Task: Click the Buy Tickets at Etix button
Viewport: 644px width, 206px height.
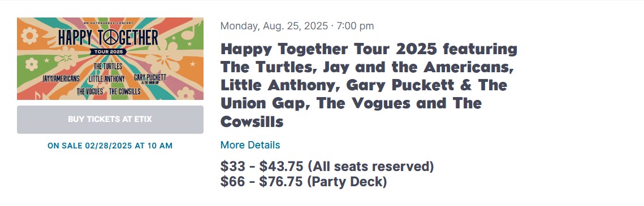Action: [x=110, y=120]
